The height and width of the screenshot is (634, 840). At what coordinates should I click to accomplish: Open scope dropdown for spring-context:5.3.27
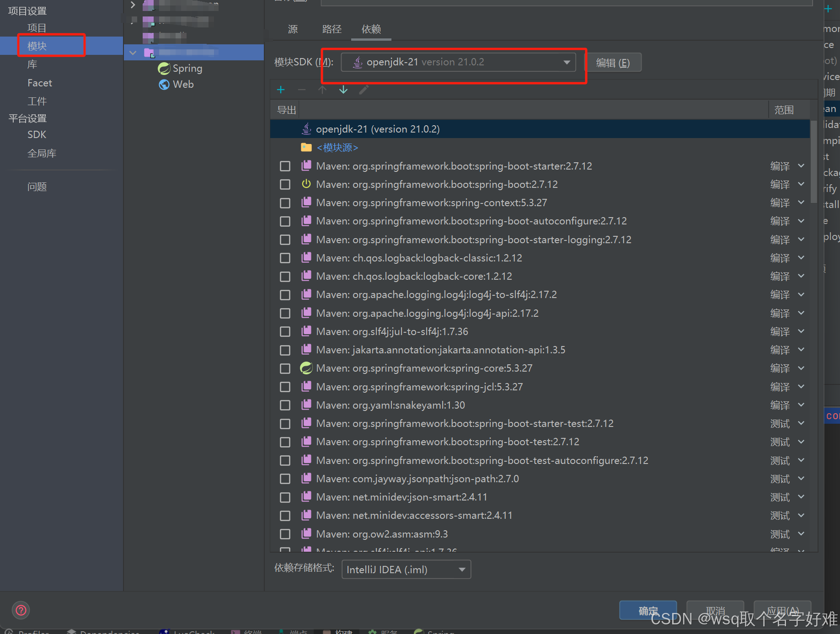tap(801, 202)
